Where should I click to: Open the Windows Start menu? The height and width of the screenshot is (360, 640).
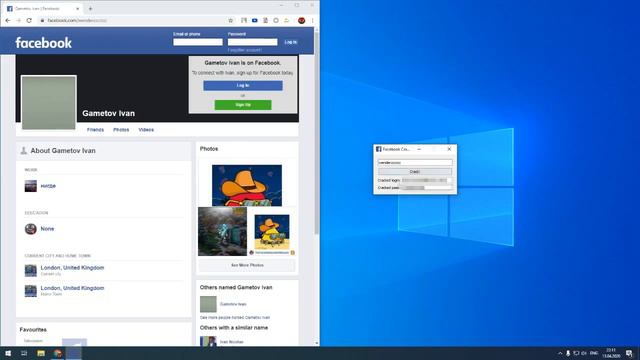8,353
